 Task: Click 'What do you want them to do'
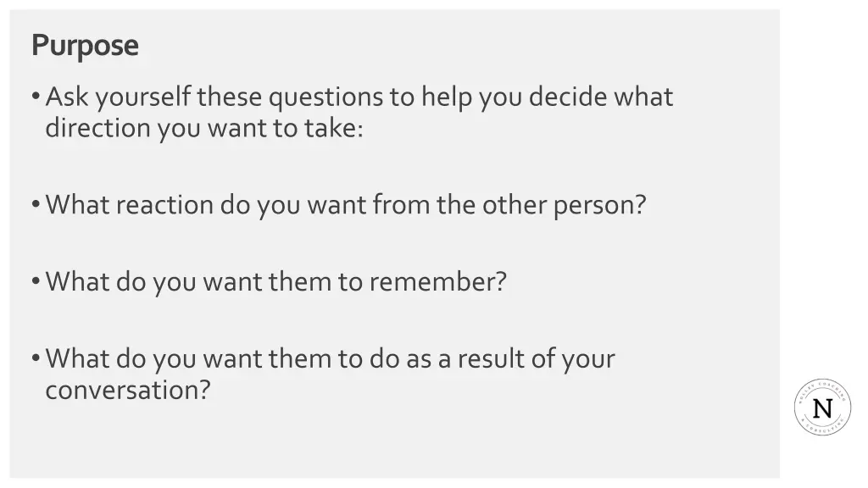pos(223,359)
